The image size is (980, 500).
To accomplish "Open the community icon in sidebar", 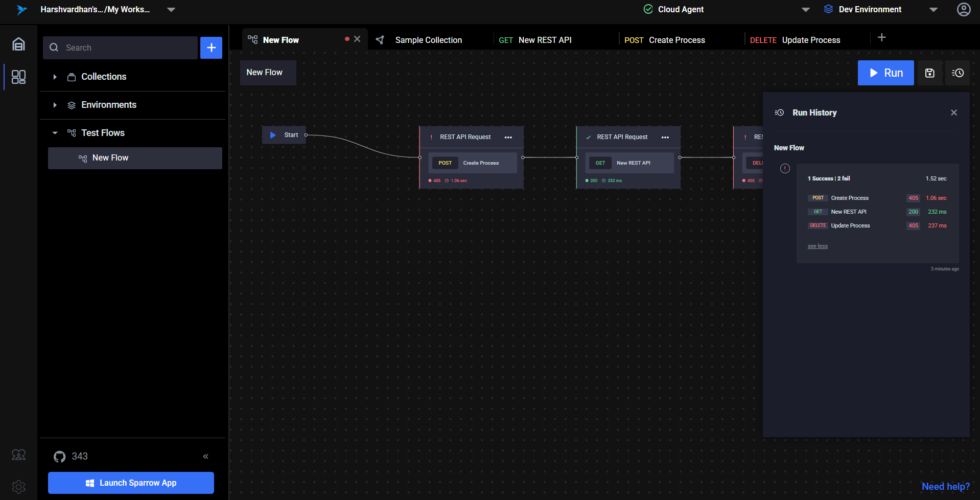I will coord(18,455).
